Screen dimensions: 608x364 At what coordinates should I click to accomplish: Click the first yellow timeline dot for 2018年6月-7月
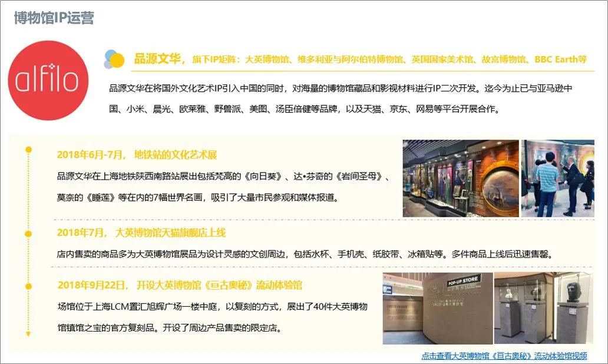click(x=28, y=150)
